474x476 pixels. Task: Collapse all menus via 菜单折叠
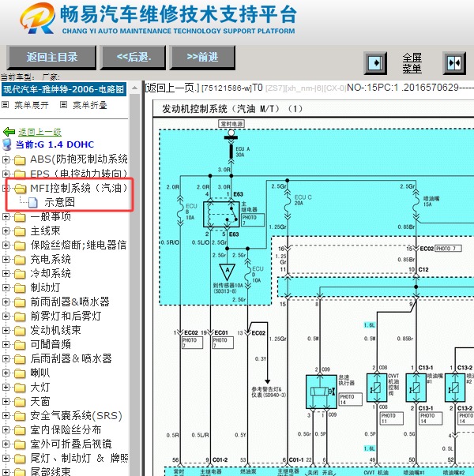[x=90, y=105]
